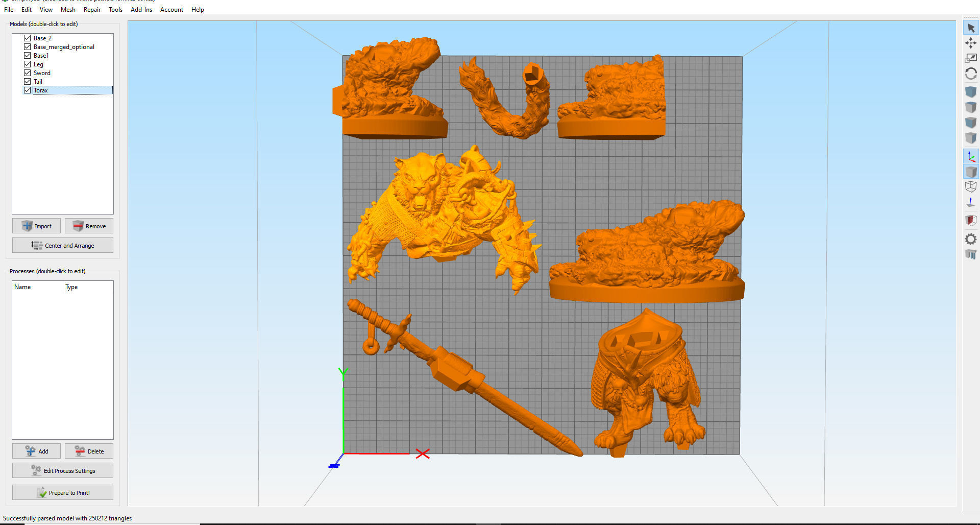This screenshot has width=980, height=525.
Task: Select the lion torso model on the bed
Action: tap(444, 214)
